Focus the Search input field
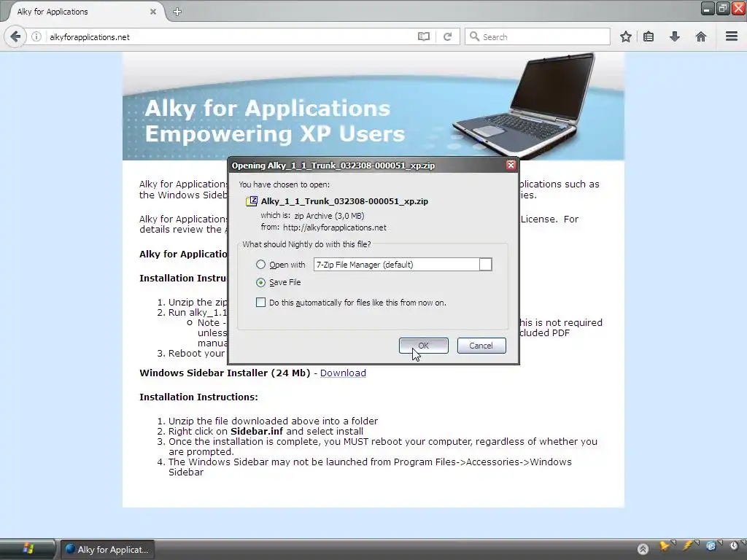Image resolution: width=747 pixels, height=560 pixels. [538, 36]
